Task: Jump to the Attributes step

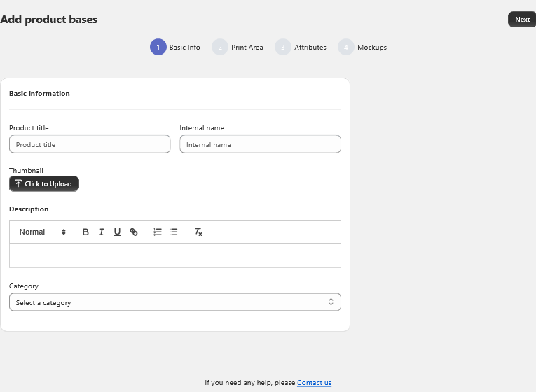Action: pyautogui.click(x=310, y=48)
